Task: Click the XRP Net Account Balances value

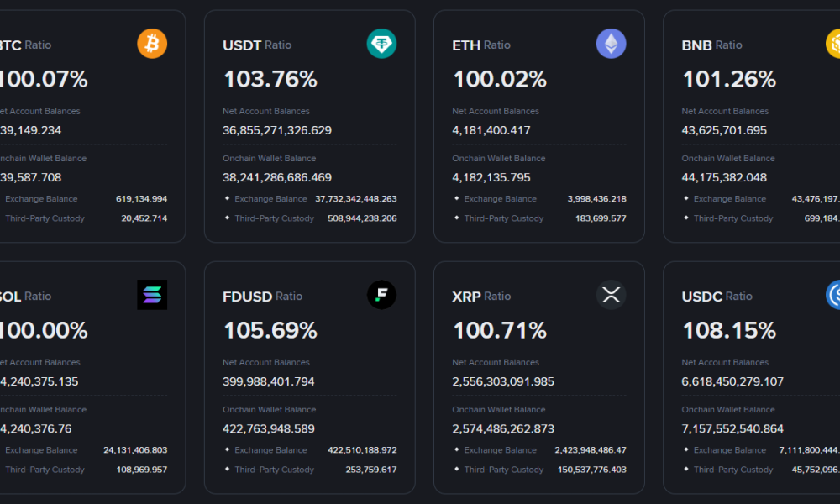Action: (x=503, y=381)
